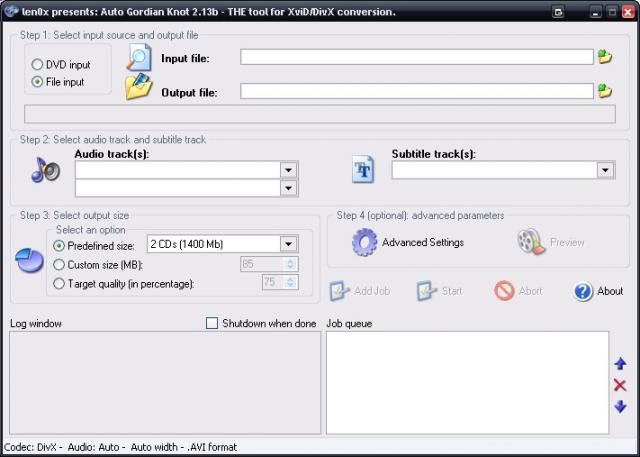
Task: Minimize the Auto Gordian Knot window
Action: 596,12
